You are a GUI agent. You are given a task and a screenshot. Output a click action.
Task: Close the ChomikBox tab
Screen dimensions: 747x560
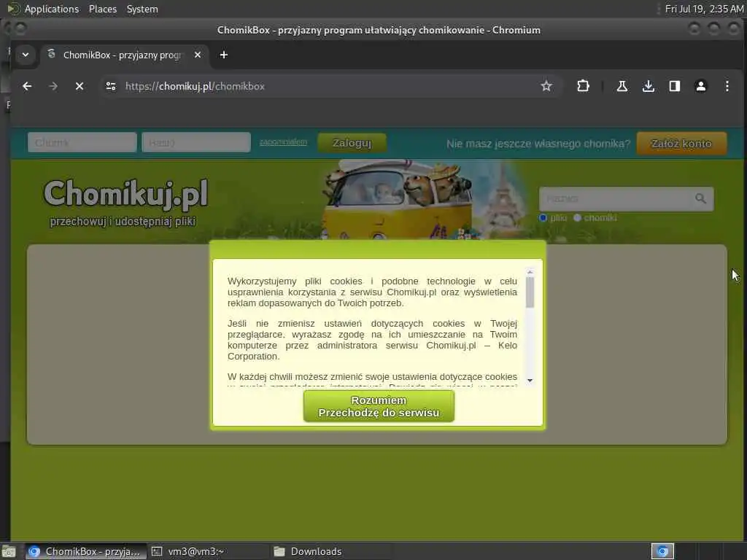(198, 55)
